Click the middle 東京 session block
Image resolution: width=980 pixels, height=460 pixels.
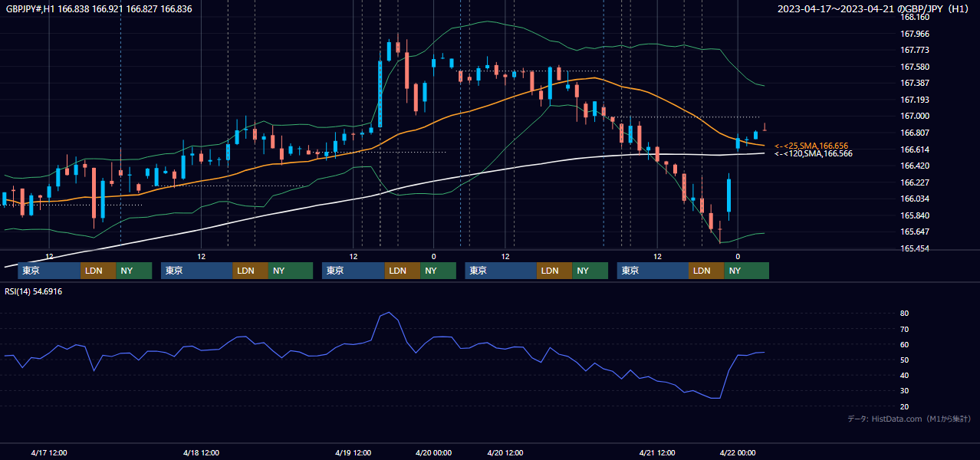[x=354, y=271]
